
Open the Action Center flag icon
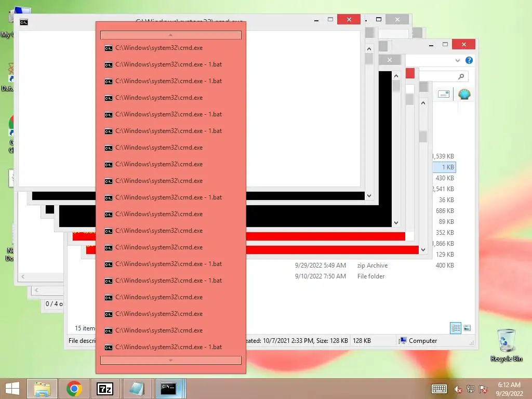(483, 389)
